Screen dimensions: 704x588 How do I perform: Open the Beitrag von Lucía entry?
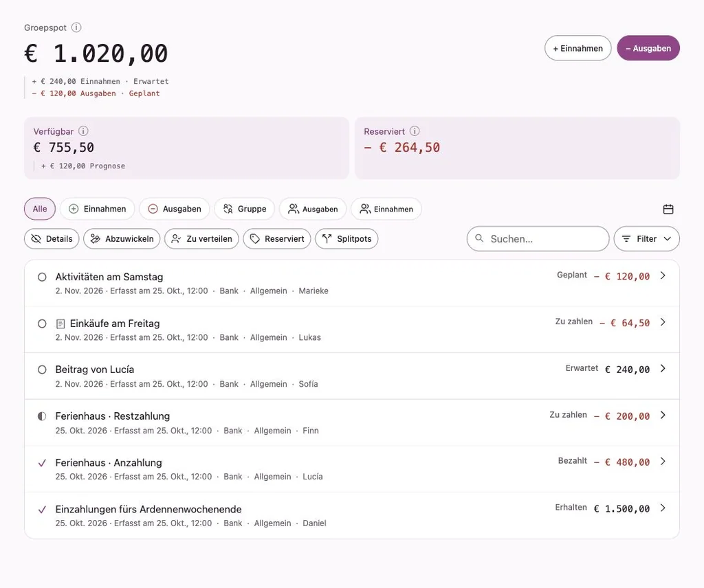click(x=352, y=376)
